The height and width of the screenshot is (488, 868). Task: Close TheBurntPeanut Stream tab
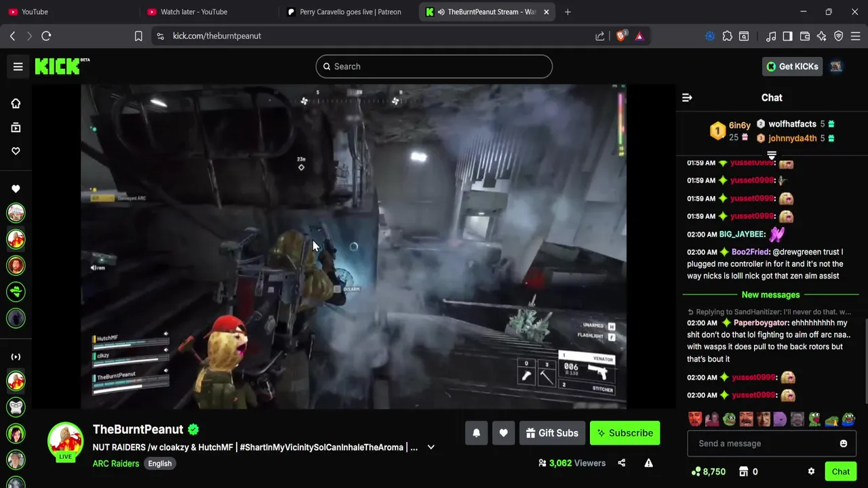click(x=547, y=12)
